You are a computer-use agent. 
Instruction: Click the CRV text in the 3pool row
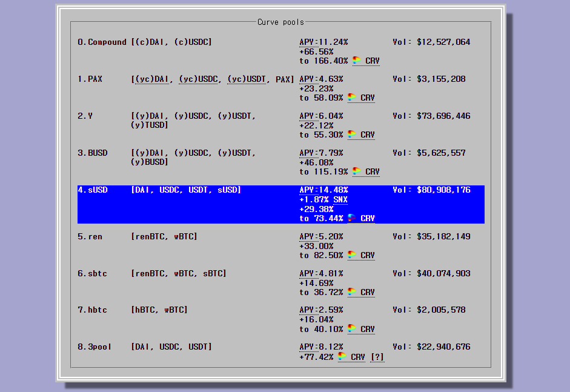[x=358, y=357]
